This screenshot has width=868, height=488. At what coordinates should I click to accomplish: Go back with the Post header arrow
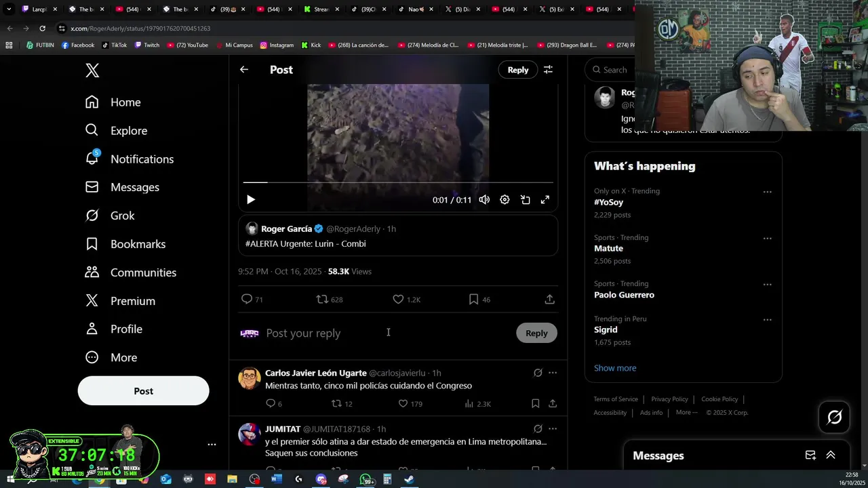[244, 69]
